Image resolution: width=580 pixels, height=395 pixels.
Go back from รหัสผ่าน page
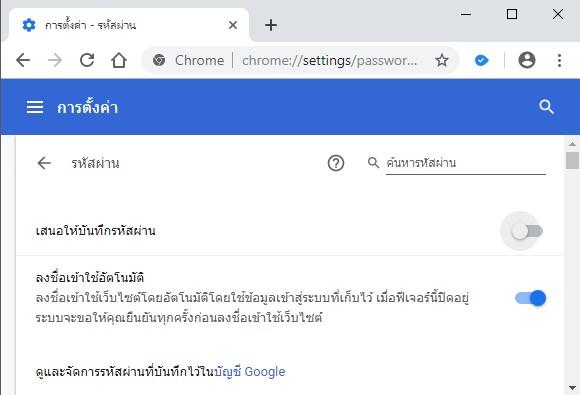click(44, 163)
